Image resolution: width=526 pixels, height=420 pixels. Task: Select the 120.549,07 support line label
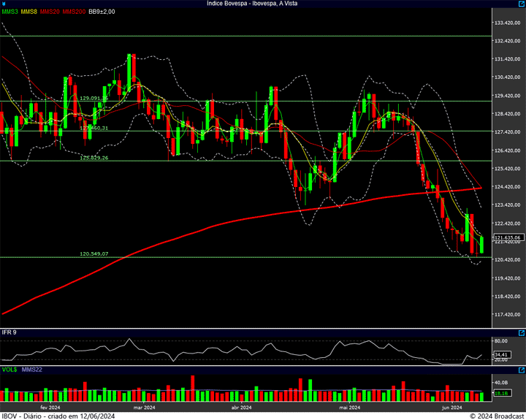pyautogui.click(x=94, y=254)
